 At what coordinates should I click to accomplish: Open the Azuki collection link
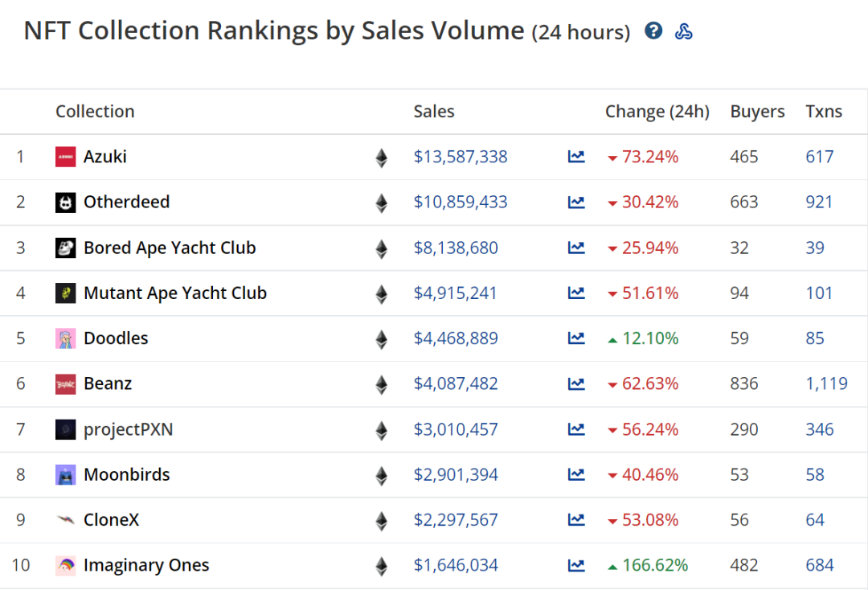pyautogui.click(x=105, y=157)
